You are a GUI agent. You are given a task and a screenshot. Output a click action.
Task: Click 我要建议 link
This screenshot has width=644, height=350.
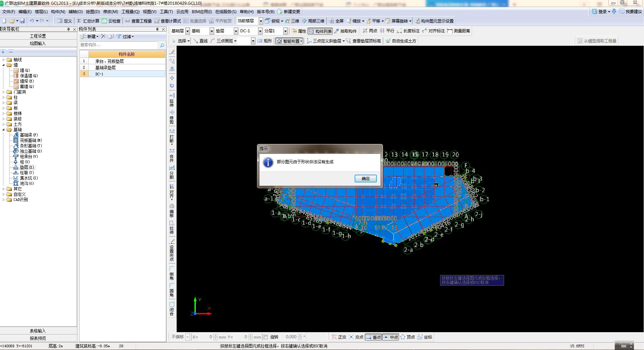point(631,11)
